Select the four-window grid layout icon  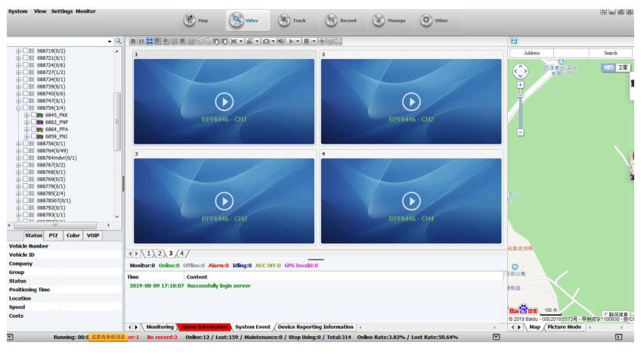click(149, 41)
